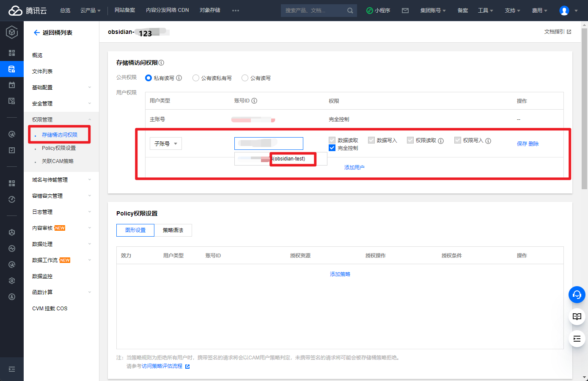Open the 子账号 user type dropdown
This screenshot has width=588, height=381.
coord(166,144)
